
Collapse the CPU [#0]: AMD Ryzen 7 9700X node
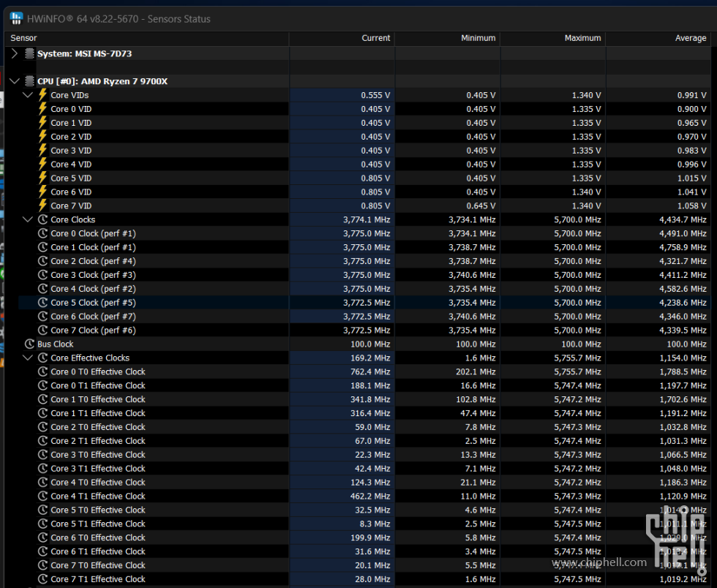(x=14, y=81)
